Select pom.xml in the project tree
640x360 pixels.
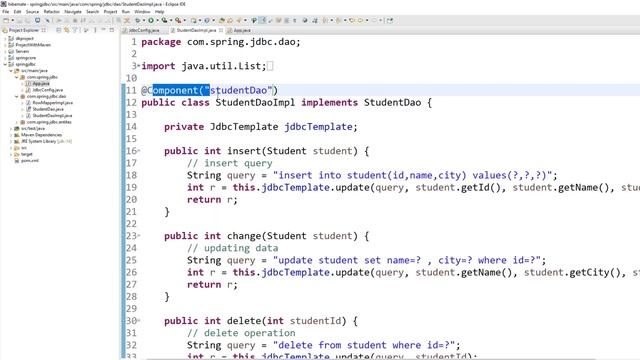coord(29,160)
